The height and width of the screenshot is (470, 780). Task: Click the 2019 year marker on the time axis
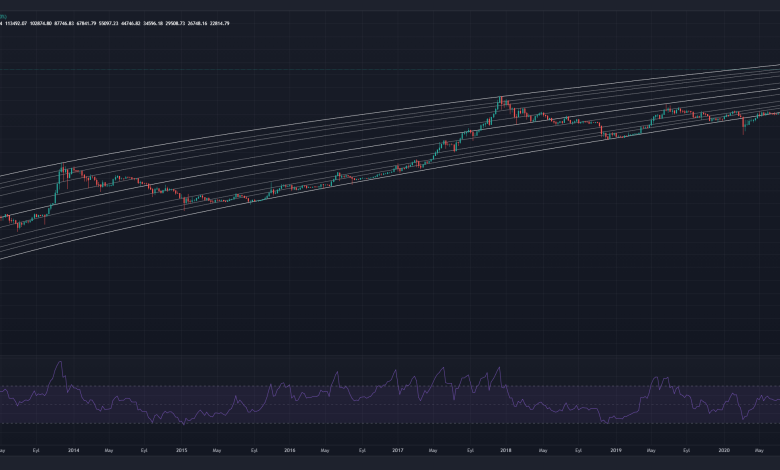click(x=616, y=451)
